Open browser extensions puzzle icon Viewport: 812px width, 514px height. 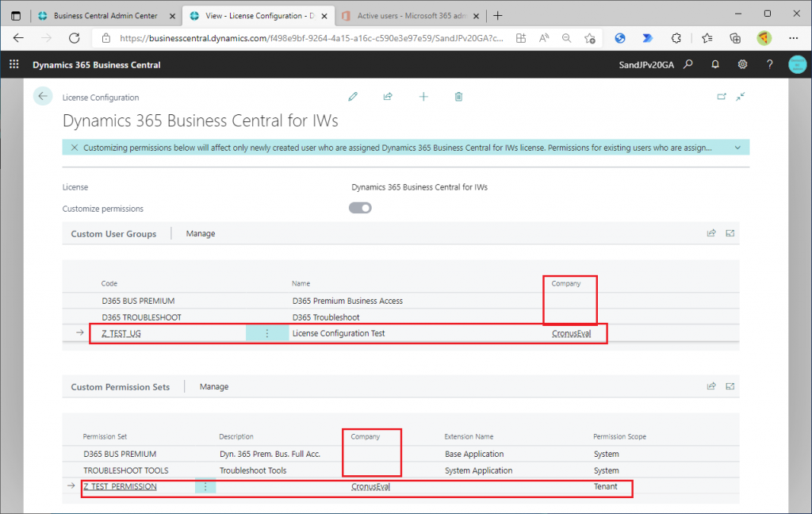(676, 38)
